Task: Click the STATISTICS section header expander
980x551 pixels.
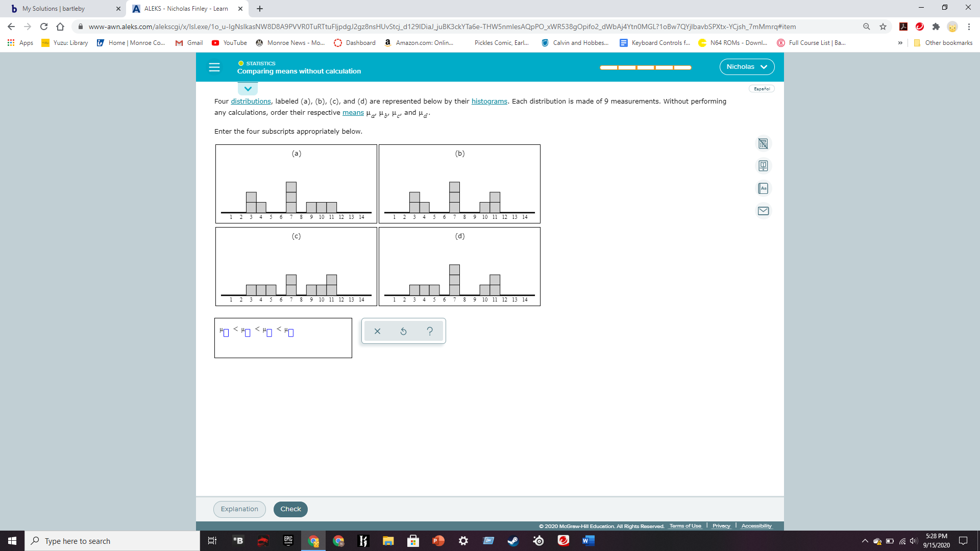Action: (x=248, y=88)
